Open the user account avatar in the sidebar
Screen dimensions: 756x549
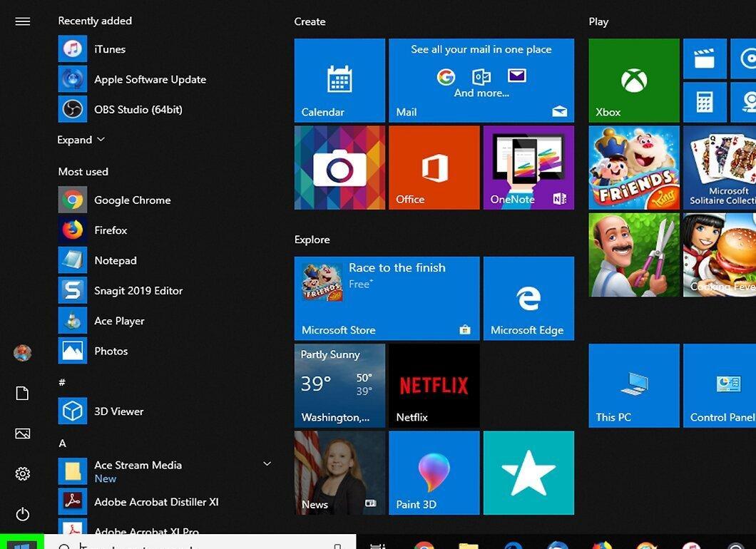pyautogui.click(x=23, y=353)
